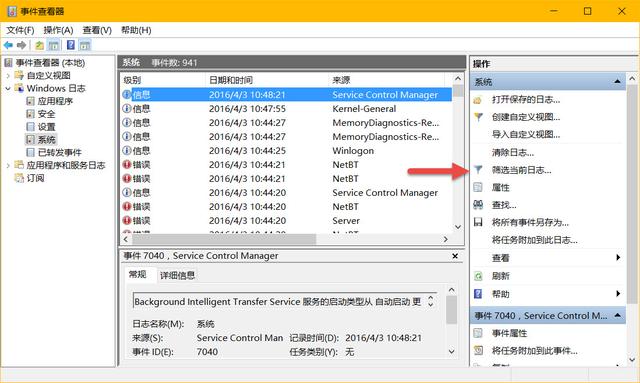Select the 订阅 tree item
This screenshot has height=383, width=640.
click(36, 178)
